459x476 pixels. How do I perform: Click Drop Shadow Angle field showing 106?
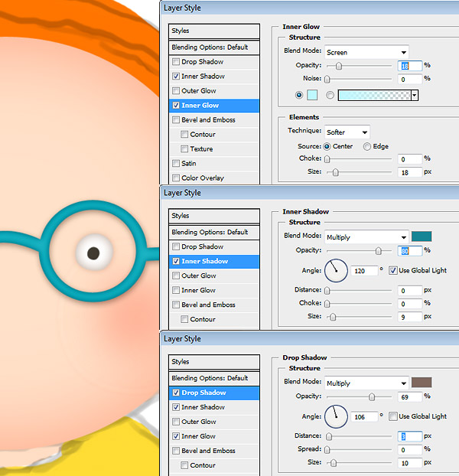tap(364, 417)
